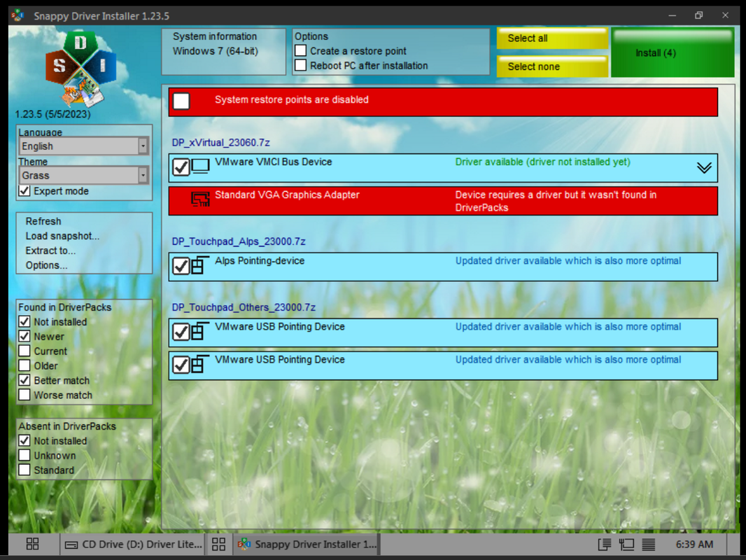Click Snappy Driver Installer taskbar button
The image size is (746, 560).
tap(307, 545)
